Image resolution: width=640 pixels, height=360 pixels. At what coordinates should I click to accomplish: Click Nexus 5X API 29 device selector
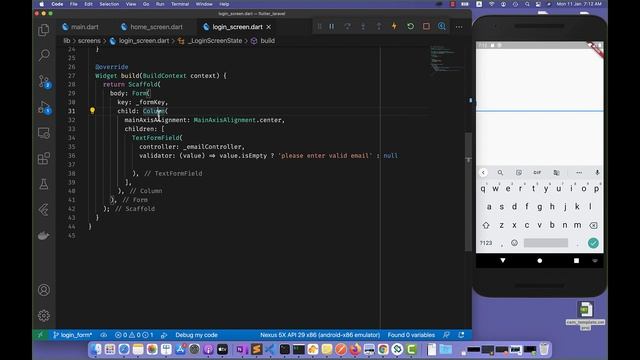click(320, 335)
